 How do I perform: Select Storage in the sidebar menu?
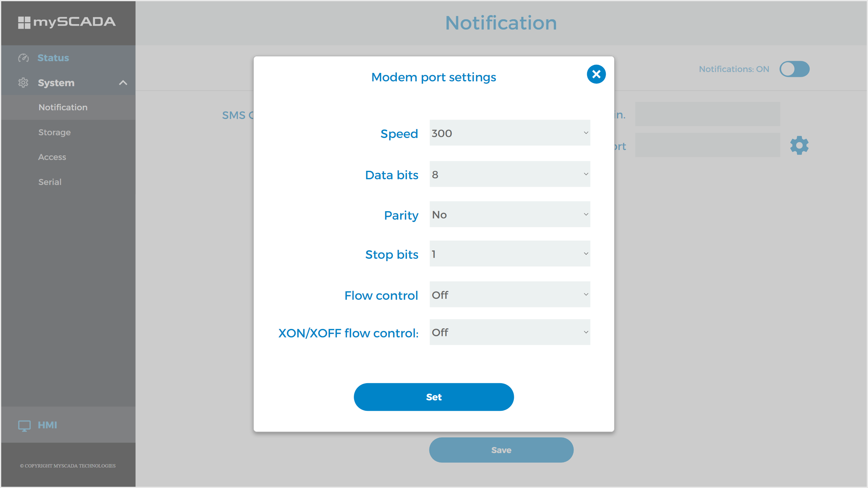[x=55, y=132]
